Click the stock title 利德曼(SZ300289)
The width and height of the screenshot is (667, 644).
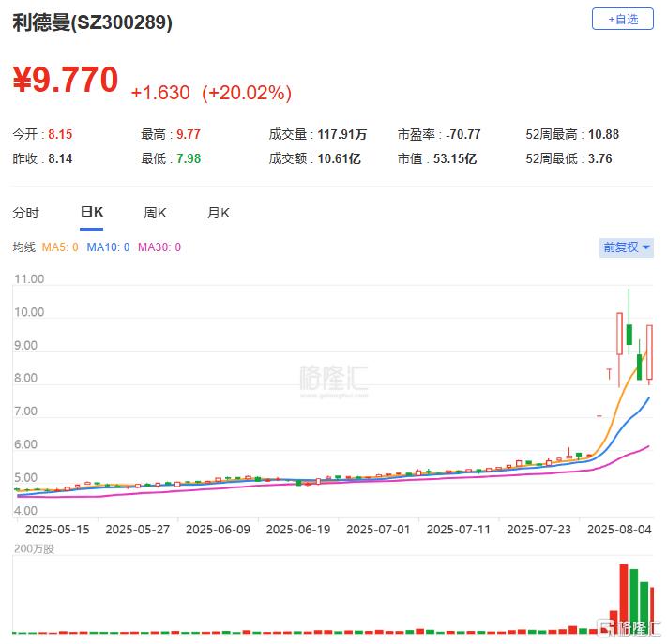[x=92, y=22]
